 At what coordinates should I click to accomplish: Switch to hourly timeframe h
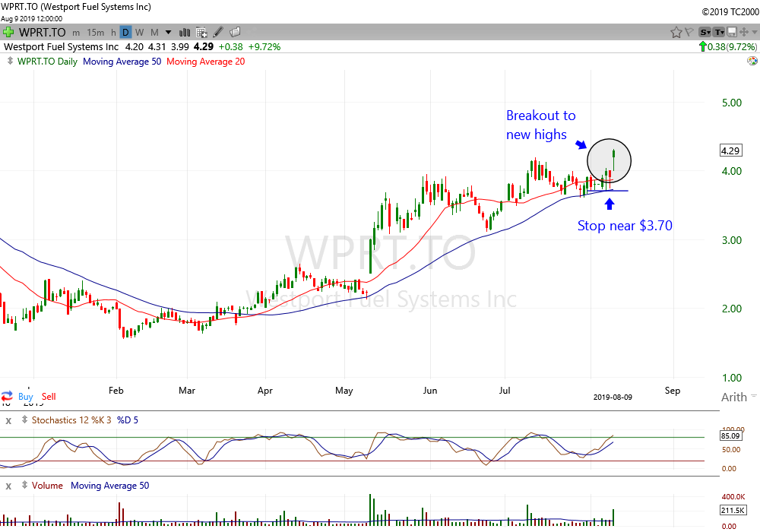pyautogui.click(x=113, y=33)
